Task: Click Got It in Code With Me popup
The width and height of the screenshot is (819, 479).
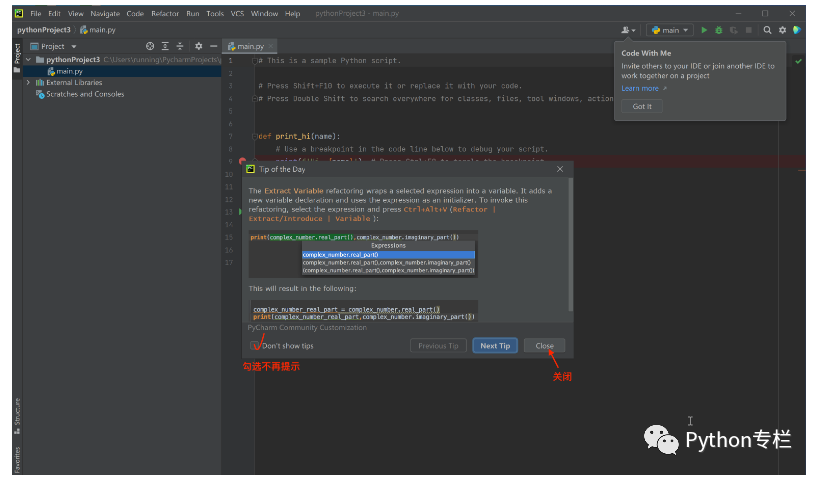Action: tap(642, 107)
